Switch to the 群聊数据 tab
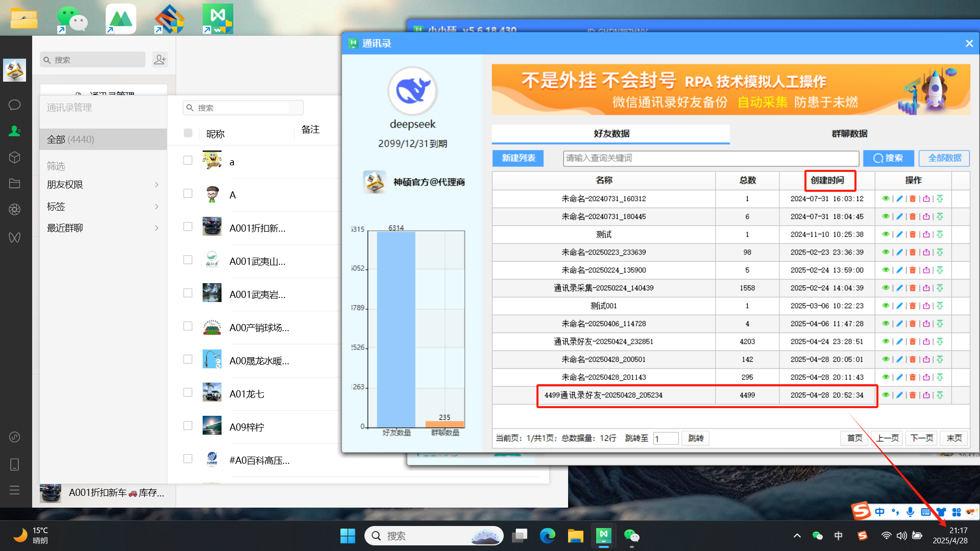The image size is (980, 551). pos(849,134)
